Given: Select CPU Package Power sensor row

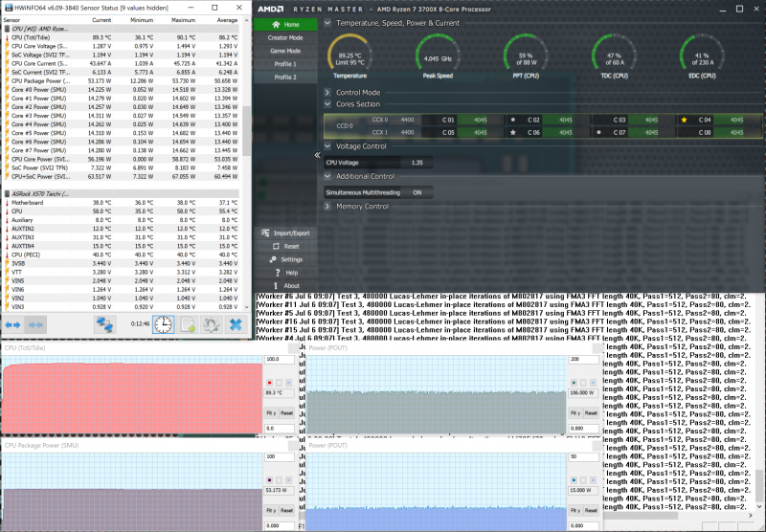Looking at the screenshot, I should point(122,81).
